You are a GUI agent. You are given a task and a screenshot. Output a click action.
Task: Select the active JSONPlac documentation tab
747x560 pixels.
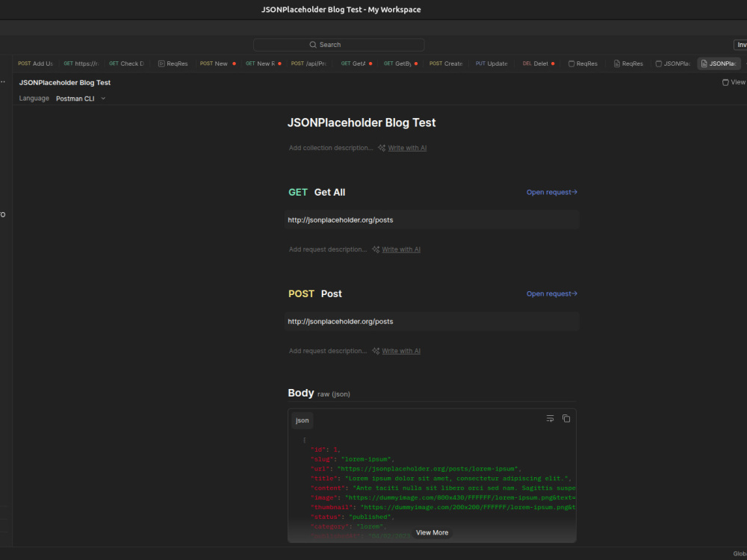719,63
